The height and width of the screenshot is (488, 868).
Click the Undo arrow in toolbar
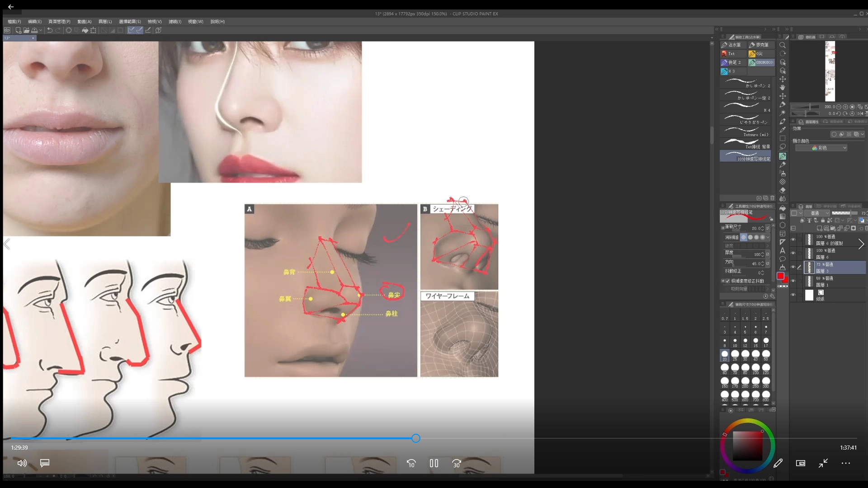[50, 30]
